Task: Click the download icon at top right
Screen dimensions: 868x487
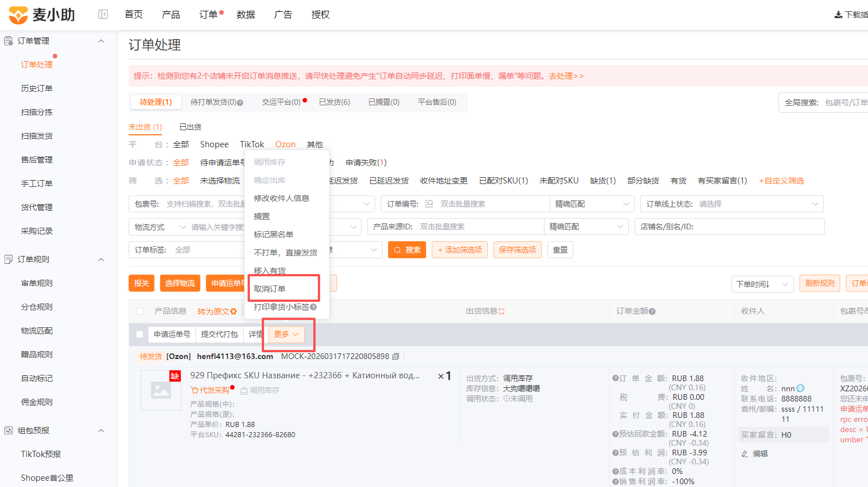Action: tap(838, 15)
